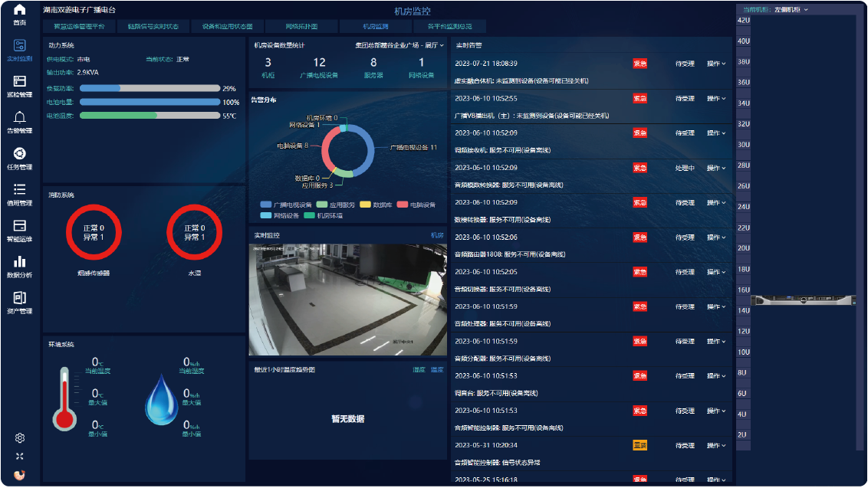868x488 pixels.
Task: Select the server unit mounted in the rack
Action: (804, 300)
